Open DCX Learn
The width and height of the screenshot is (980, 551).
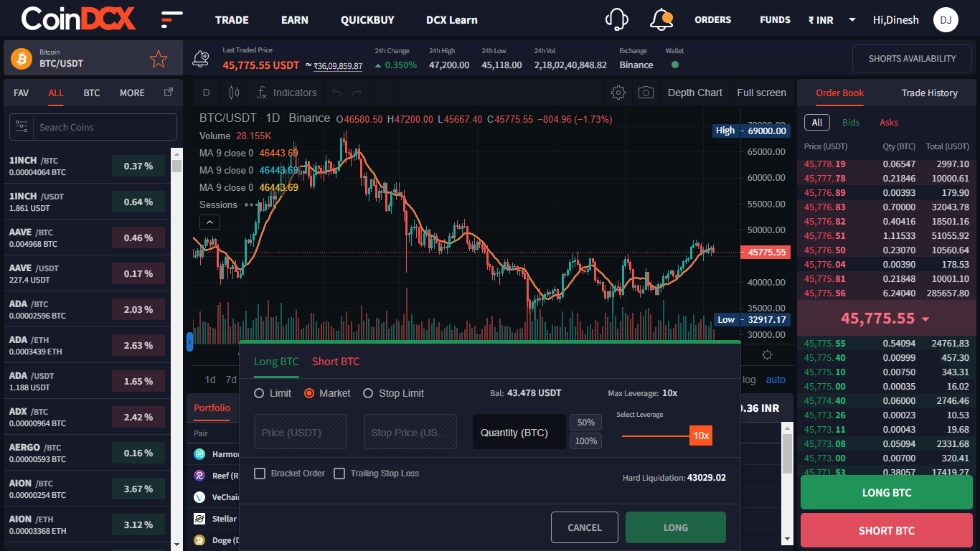pos(452,20)
